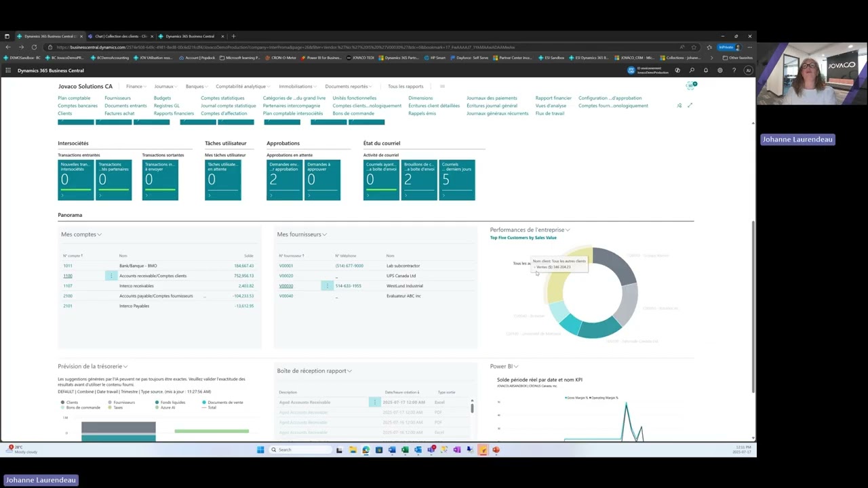Expand the Banques menu
Screen dimensions: 868x488
(x=197, y=86)
